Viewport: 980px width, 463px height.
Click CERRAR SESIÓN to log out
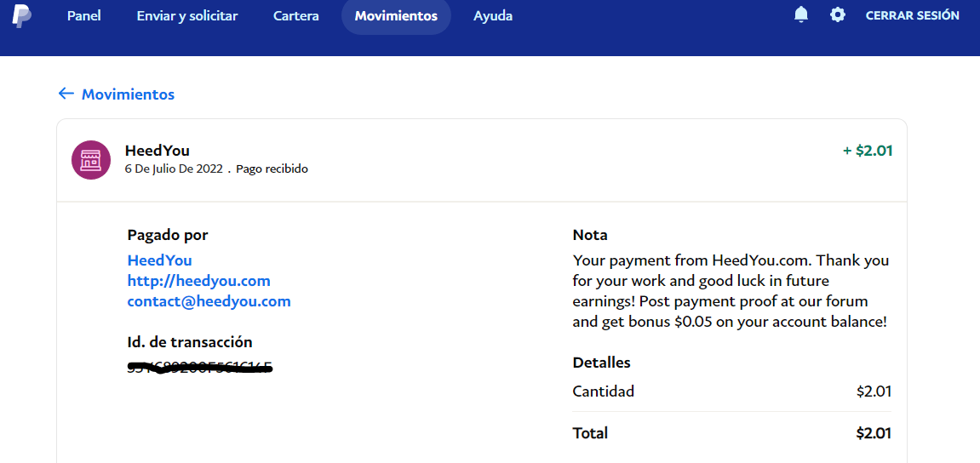click(913, 15)
